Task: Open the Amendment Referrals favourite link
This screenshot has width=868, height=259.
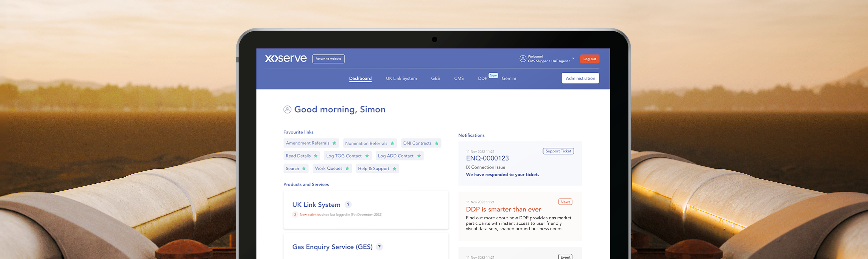Action: pos(307,143)
